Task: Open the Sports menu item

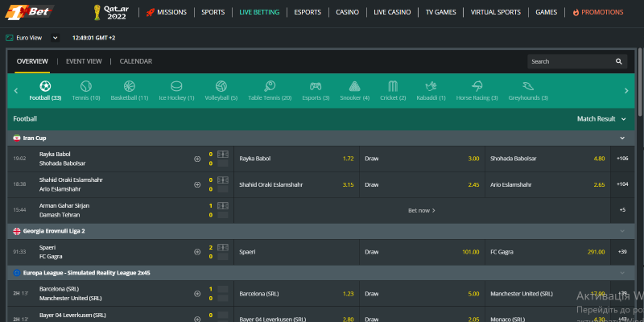Action: click(x=213, y=12)
